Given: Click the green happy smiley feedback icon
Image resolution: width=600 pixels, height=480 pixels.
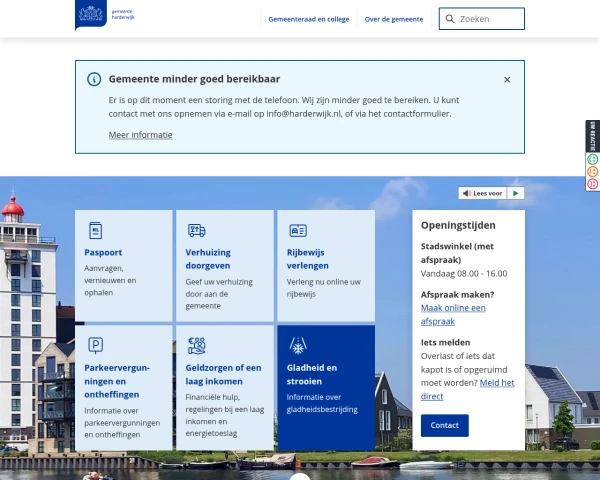Looking at the screenshot, I should pyautogui.click(x=592, y=159).
